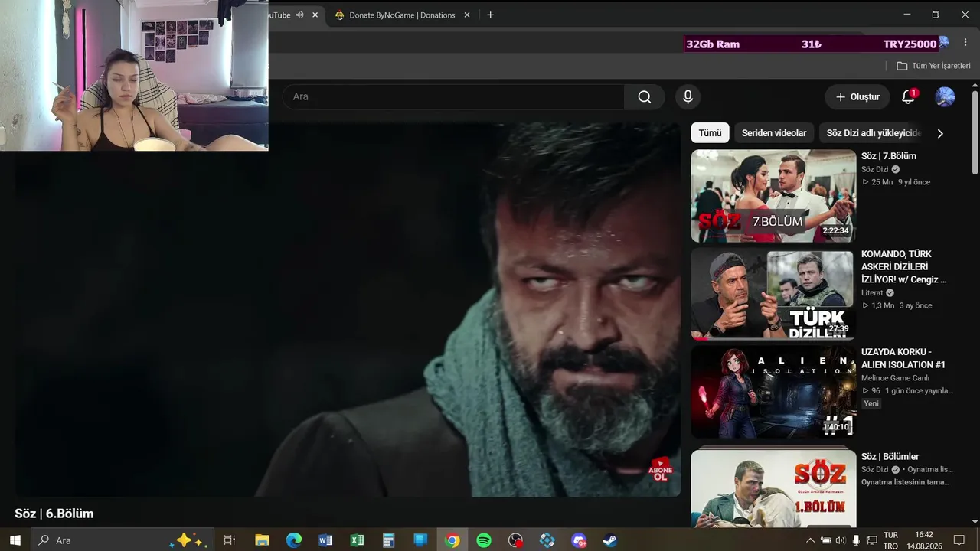
Task: Click the YouTube page vertical scrollbar thumb
Action: (975, 134)
